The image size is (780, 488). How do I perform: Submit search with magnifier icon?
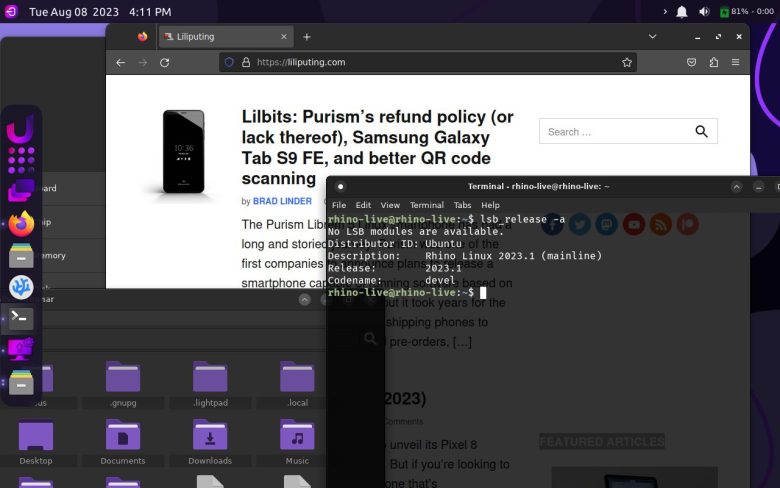pyautogui.click(x=701, y=131)
